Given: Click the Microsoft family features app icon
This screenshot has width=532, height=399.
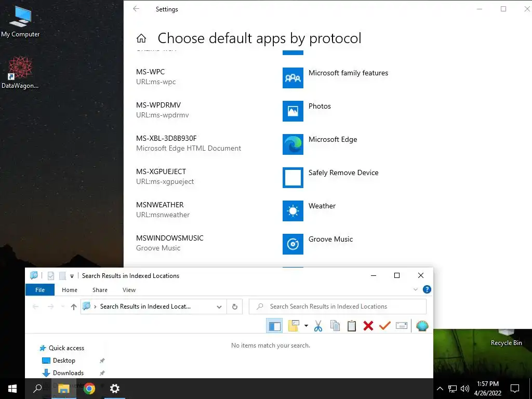Looking at the screenshot, I should point(293,78).
